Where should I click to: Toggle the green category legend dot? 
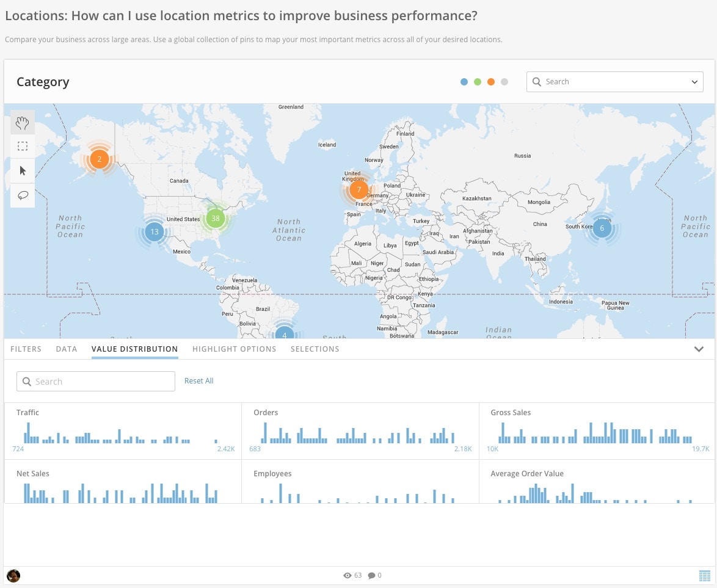point(478,82)
